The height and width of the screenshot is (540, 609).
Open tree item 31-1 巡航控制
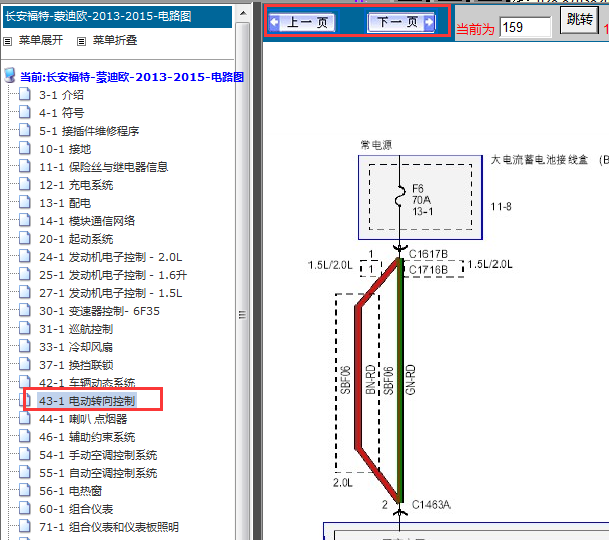(x=76, y=329)
